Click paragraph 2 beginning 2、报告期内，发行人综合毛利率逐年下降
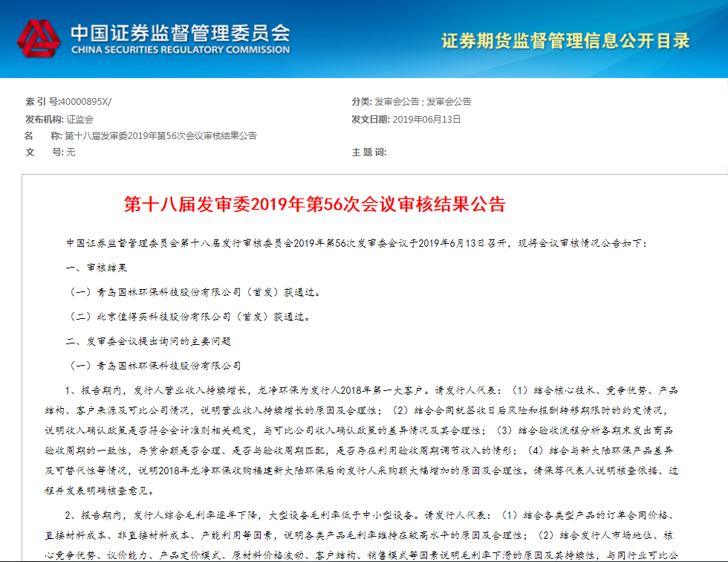Screen dimensions: 728x562 (x=362, y=535)
